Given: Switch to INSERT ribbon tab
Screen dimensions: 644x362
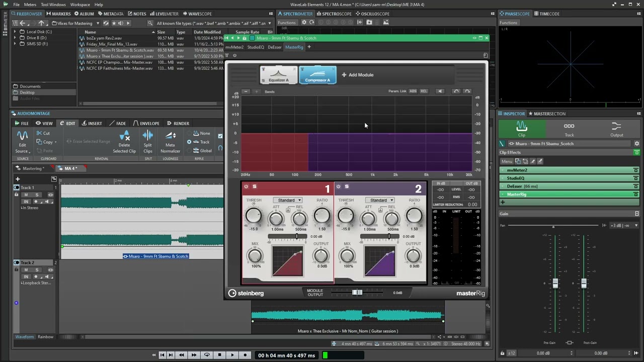Looking at the screenshot, I should (x=92, y=123).
